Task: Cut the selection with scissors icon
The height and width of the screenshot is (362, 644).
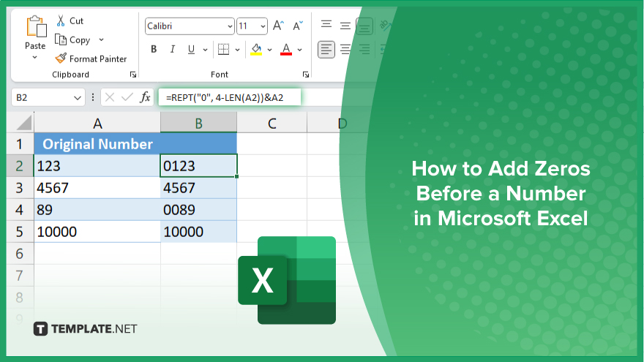Action: [x=61, y=20]
